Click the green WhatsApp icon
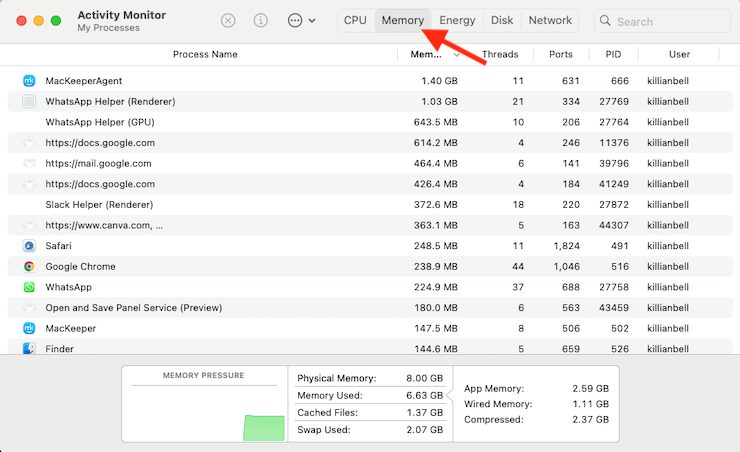The height and width of the screenshot is (452, 740). click(x=29, y=287)
